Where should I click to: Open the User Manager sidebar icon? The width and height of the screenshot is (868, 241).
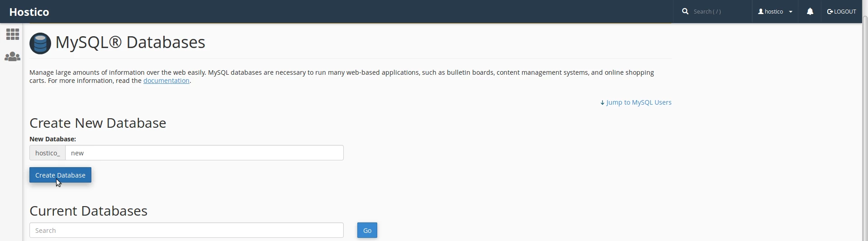13,57
